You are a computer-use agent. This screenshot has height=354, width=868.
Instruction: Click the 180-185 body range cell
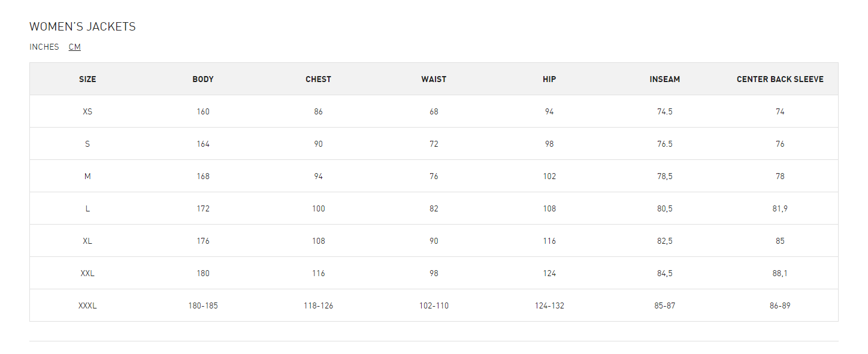(x=203, y=305)
